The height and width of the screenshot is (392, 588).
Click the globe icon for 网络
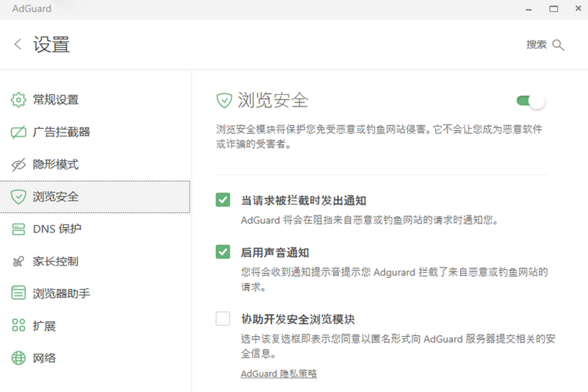point(18,358)
